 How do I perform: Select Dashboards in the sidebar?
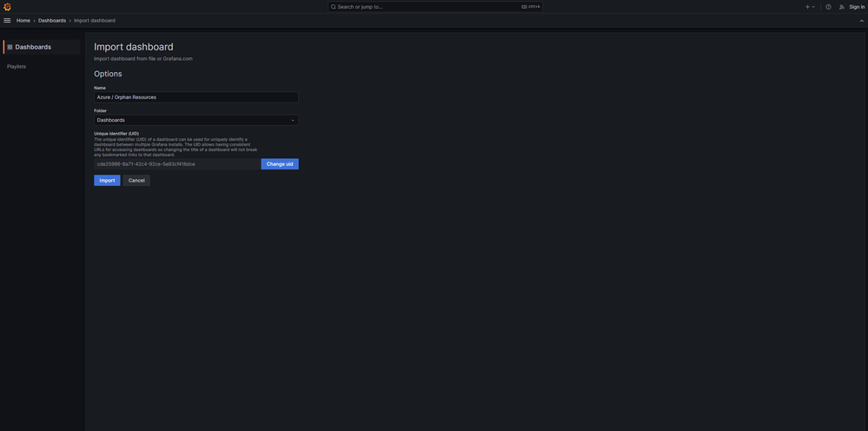(42, 47)
